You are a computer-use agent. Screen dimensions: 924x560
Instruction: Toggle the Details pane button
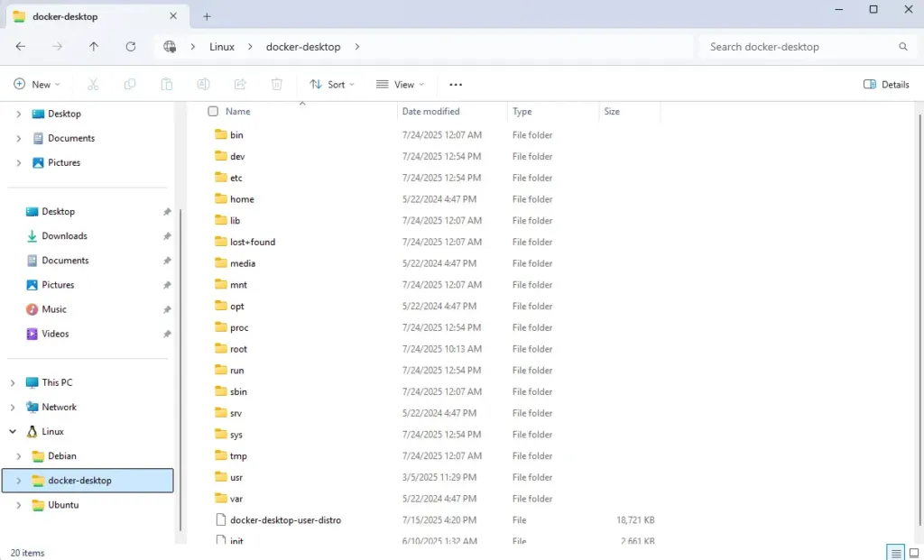[x=886, y=84]
